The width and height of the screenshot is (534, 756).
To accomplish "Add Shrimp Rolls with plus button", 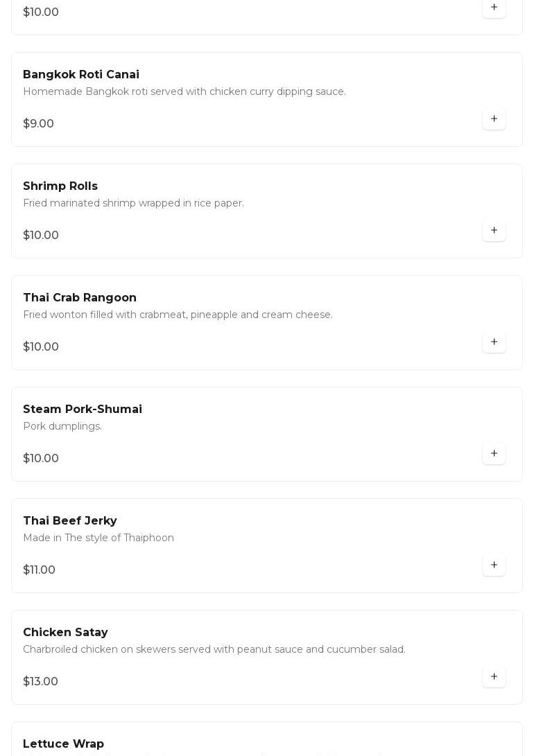I will click(494, 230).
